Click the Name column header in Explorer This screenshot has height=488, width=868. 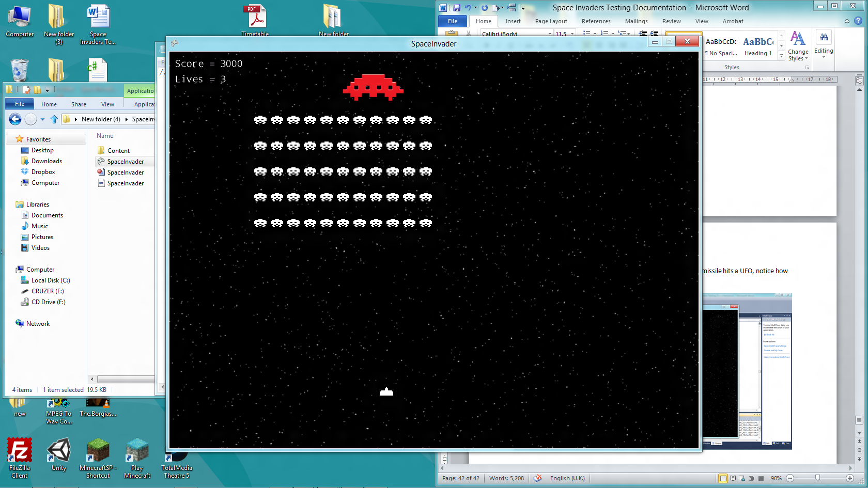pyautogui.click(x=105, y=136)
